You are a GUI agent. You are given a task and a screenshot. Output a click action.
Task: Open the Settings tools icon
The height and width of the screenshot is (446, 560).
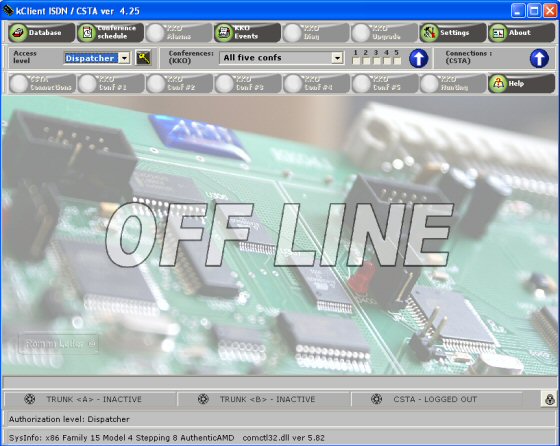[429, 33]
